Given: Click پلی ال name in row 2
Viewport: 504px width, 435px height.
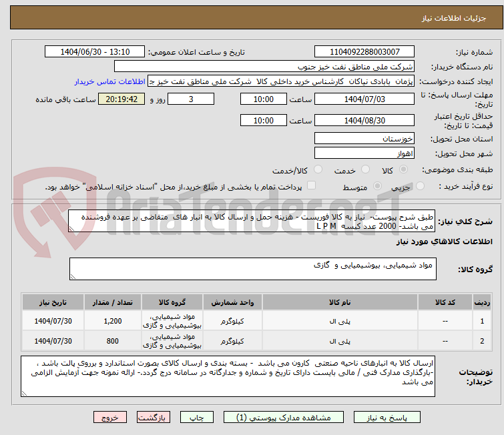Looking at the screenshot, I should [340, 341].
